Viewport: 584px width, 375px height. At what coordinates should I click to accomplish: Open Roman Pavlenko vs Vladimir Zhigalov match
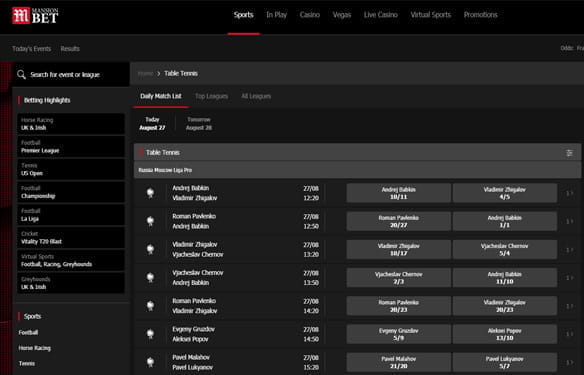(x=194, y=306)
